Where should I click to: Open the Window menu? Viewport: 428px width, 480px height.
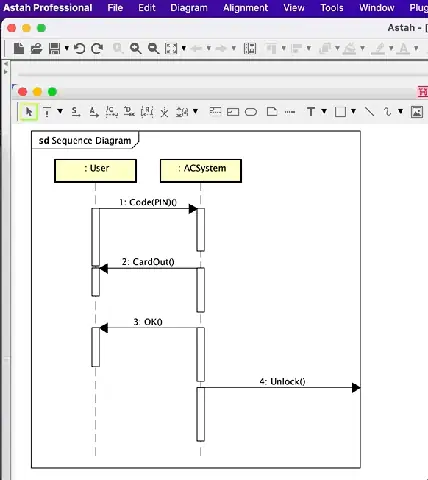coord(377,8)
